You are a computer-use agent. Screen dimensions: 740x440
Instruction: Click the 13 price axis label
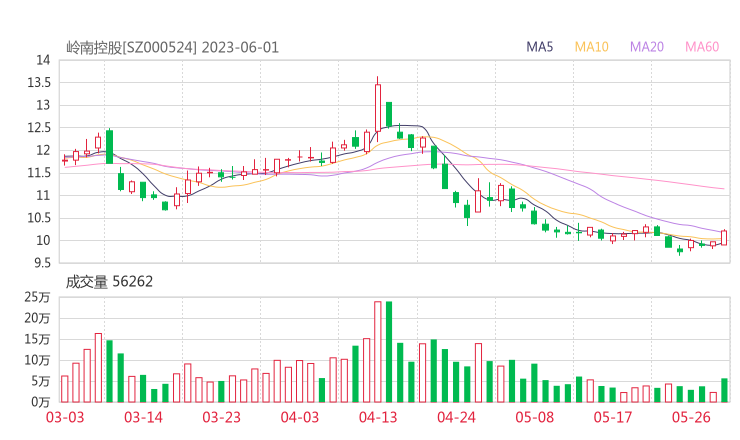(x=43, y=105)
